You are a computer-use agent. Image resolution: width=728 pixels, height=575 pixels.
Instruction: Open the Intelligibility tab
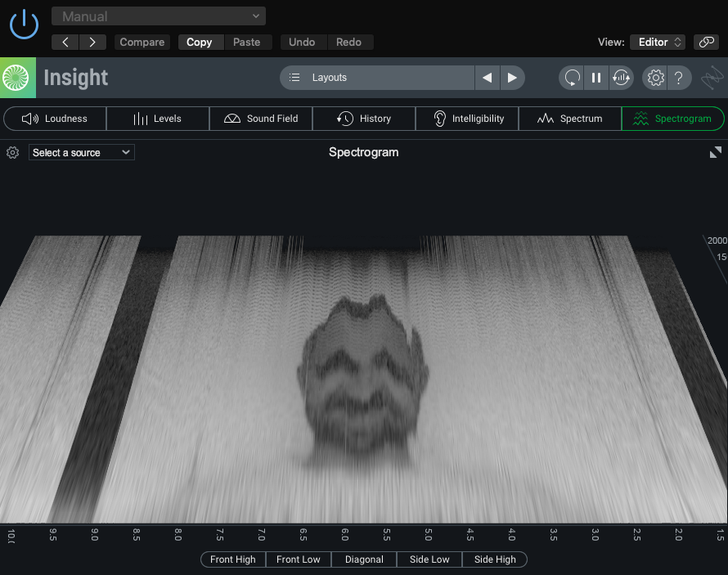click(467, 119)
